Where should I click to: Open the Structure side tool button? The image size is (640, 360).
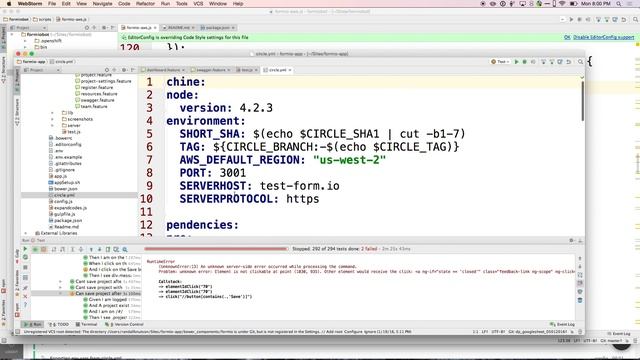(17, 112)
